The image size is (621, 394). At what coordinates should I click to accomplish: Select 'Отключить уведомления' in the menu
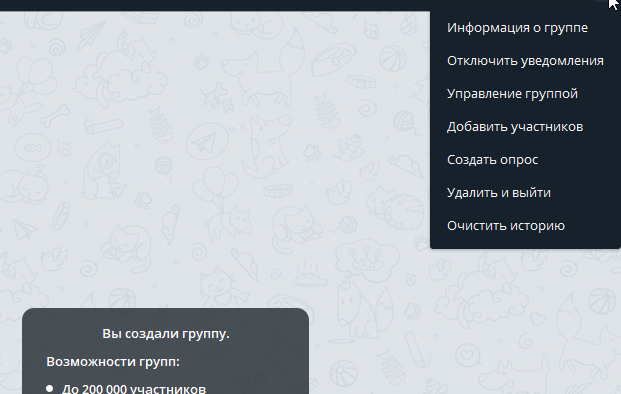click(525, 61)
